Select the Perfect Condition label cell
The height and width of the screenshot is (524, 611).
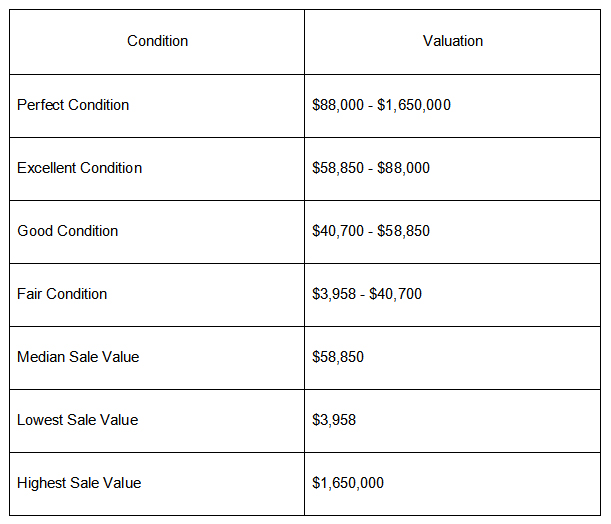click(x=73, y=105)
